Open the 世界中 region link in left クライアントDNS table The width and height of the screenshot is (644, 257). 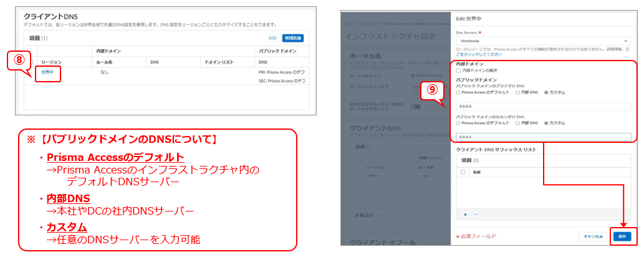pyautogui.click(x=47, y=72)
